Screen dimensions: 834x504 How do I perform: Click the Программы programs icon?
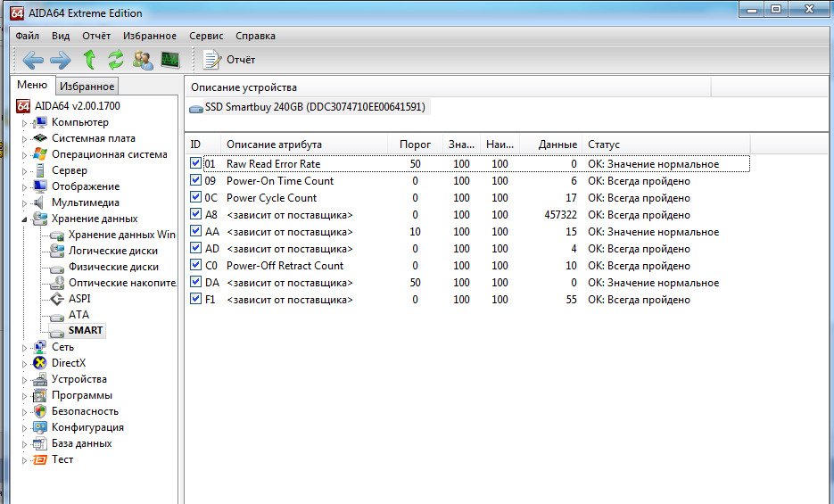39,395
